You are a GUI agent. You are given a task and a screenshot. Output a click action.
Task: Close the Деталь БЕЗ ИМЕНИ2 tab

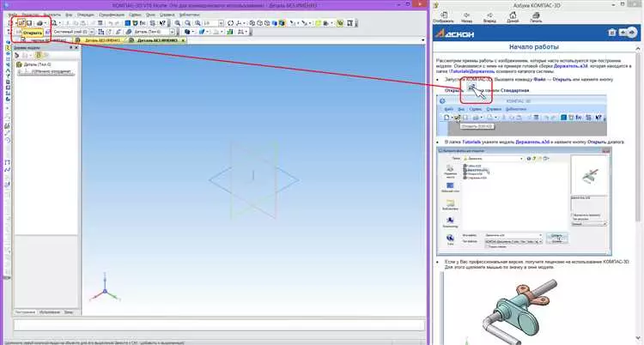pos(183,40)
